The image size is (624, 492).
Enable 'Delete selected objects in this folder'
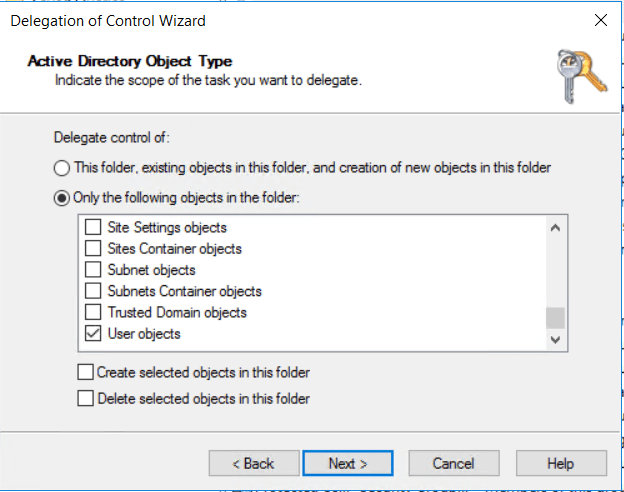coord(86,399)
